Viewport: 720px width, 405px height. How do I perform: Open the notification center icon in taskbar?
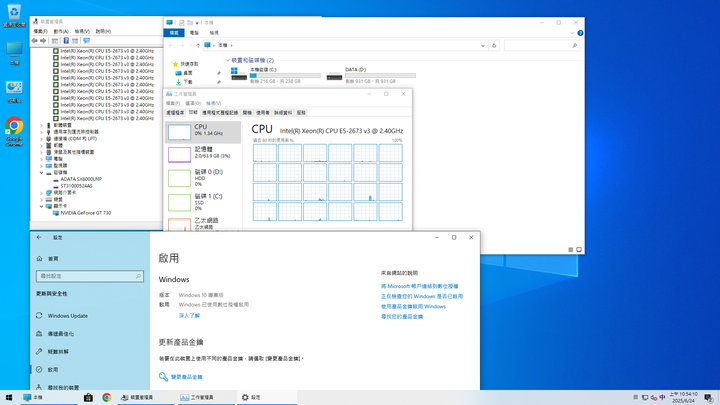(709, 398)
